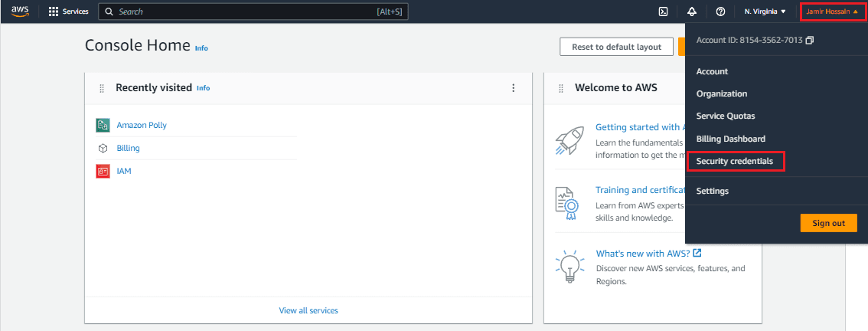
Task: Open the Recently visited kebab menu
Action: (514, 88)
